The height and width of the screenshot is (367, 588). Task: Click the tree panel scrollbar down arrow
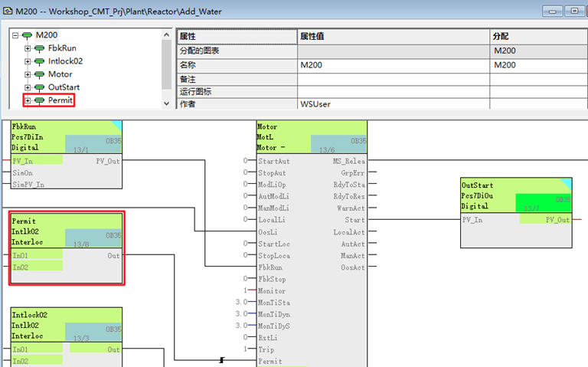[166, 103]
